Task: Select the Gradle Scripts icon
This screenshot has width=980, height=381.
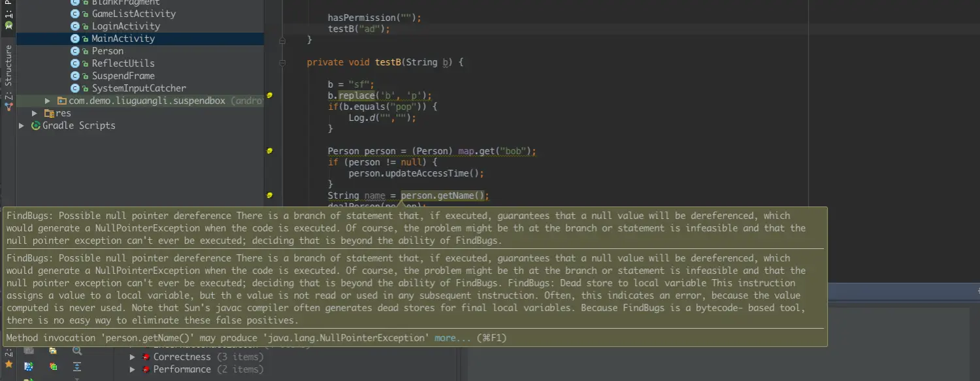Action: [x=37, y=125]
